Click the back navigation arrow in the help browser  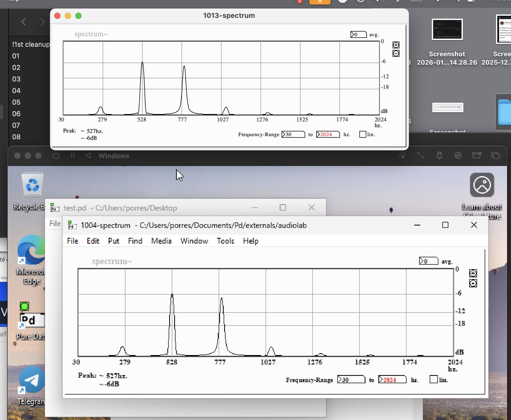tap(24, 22)
